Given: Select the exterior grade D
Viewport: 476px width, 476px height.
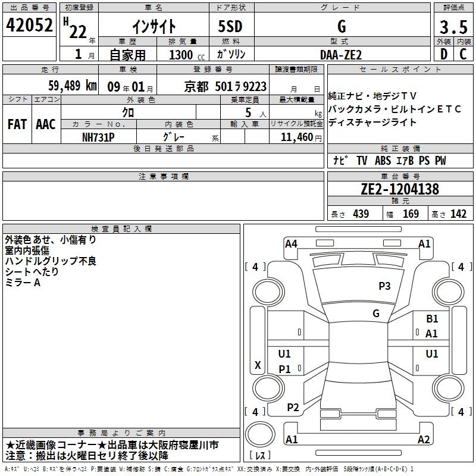Looking at the screenshot, I should (x=444, y=54).
